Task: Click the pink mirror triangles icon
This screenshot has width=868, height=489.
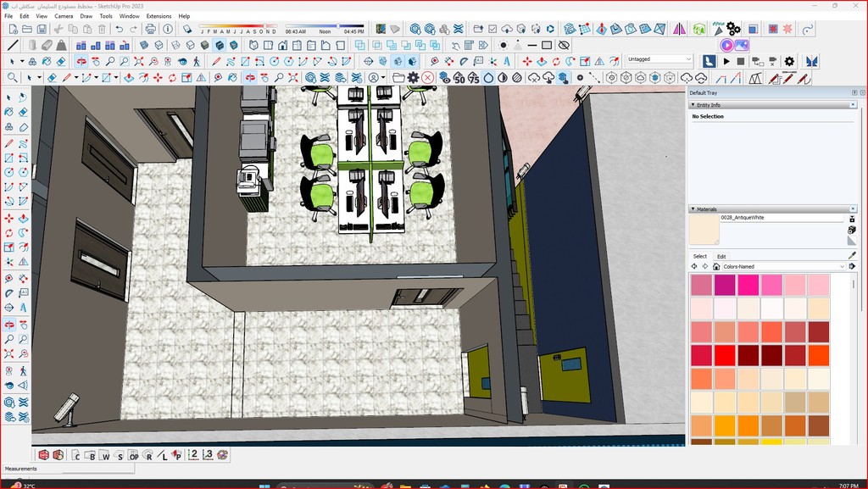Action: [679, 29]
